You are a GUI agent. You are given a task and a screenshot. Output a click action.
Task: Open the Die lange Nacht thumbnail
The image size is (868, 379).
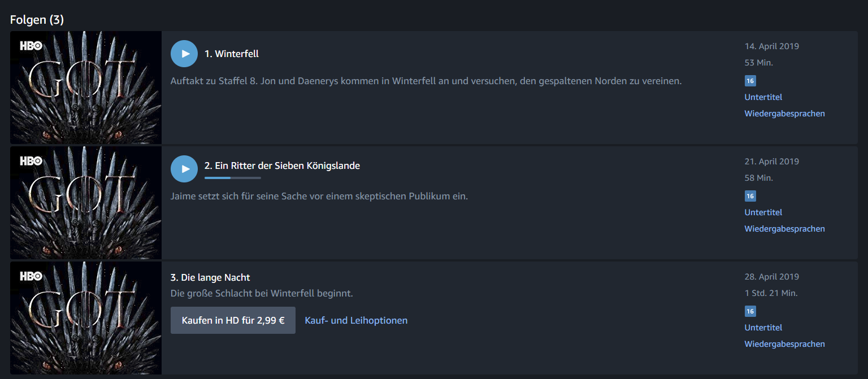coord(86,318)
